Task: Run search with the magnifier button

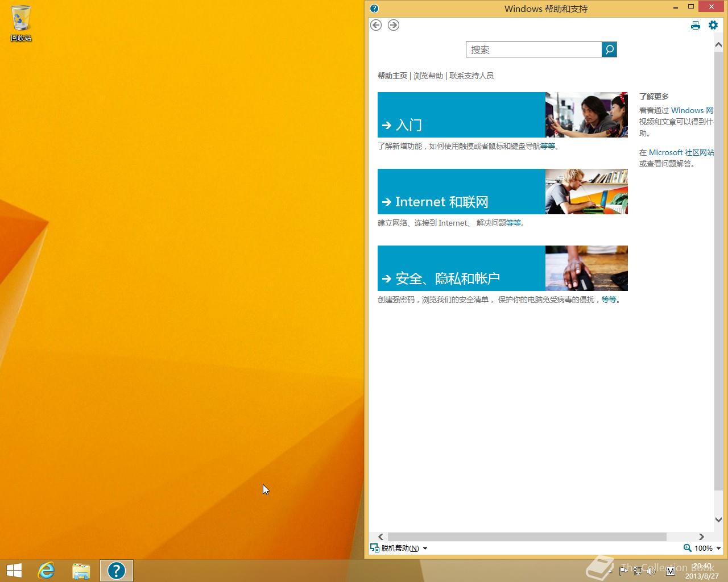Action: pos(609,49)
